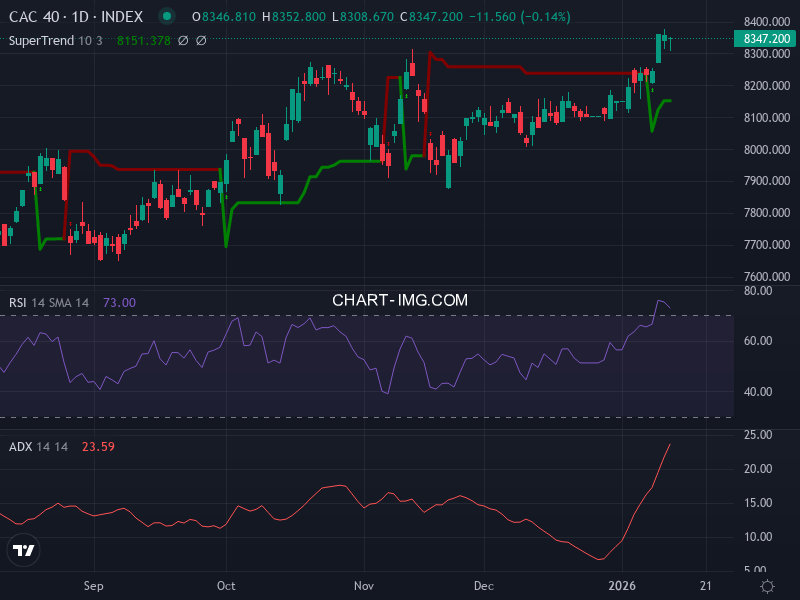Viewport: 800px width, 600px height.
Task: Select the SuperTrend legend title
Action: (x=42, y=41)
